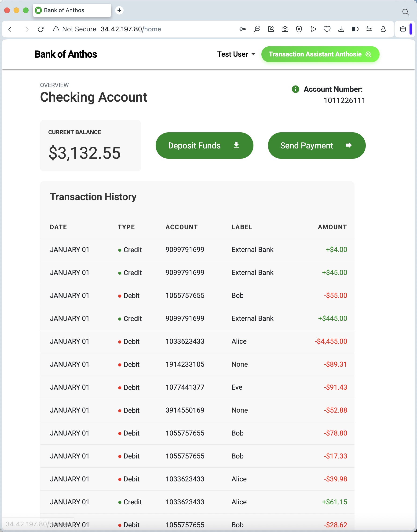Click the AMOUNT column header
The width and height of the screenshot is (417, 532).
click(x=332, y=227)
